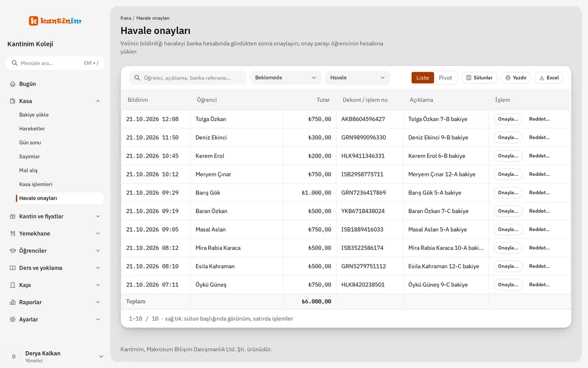The image size is (588, 368).
Task: Click the Yemekhane fork-and-knife icon
Action: point(13,234)
